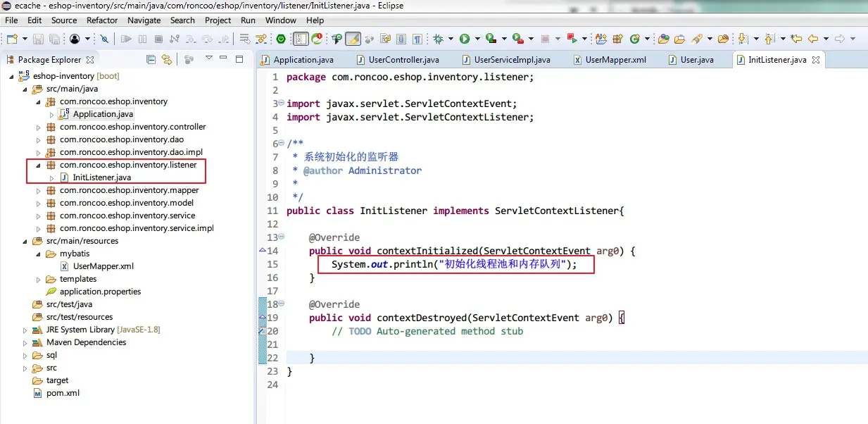
Task: Click the New Java Class icon
Action: click(635, 39)
